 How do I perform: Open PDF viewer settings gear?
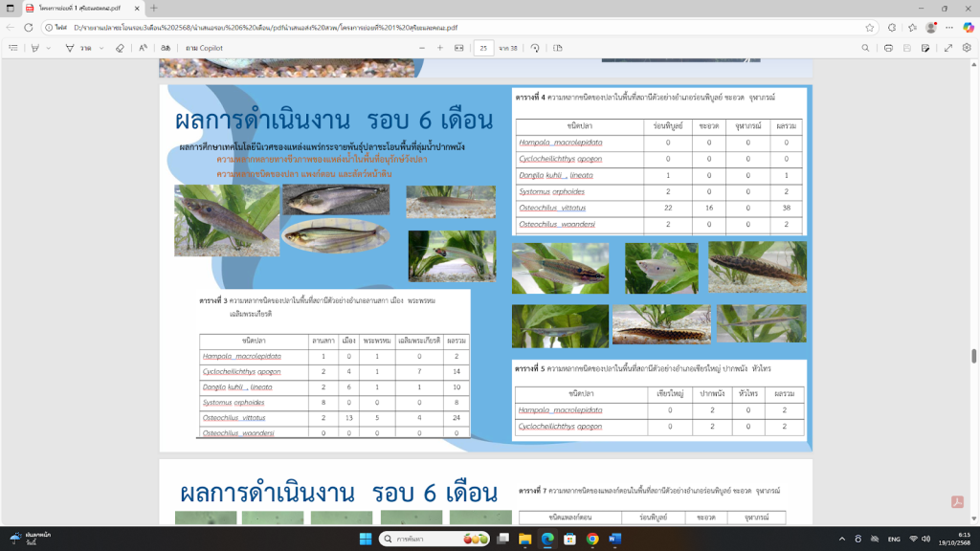pos(968,47)
